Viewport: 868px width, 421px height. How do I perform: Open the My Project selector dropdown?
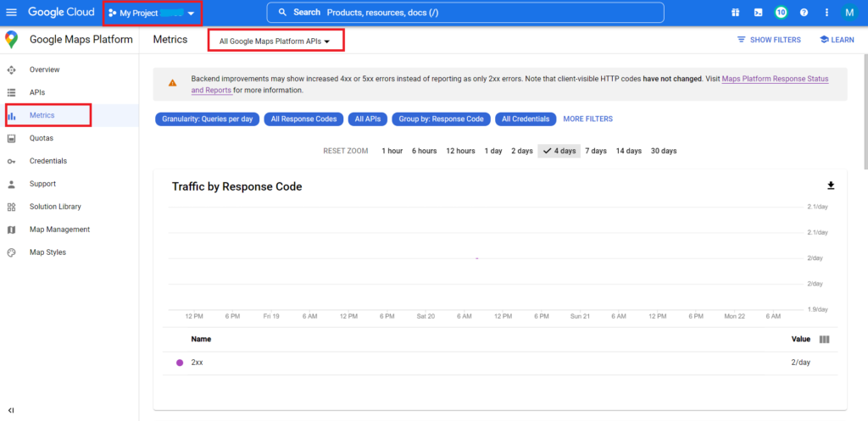point(153,13)
